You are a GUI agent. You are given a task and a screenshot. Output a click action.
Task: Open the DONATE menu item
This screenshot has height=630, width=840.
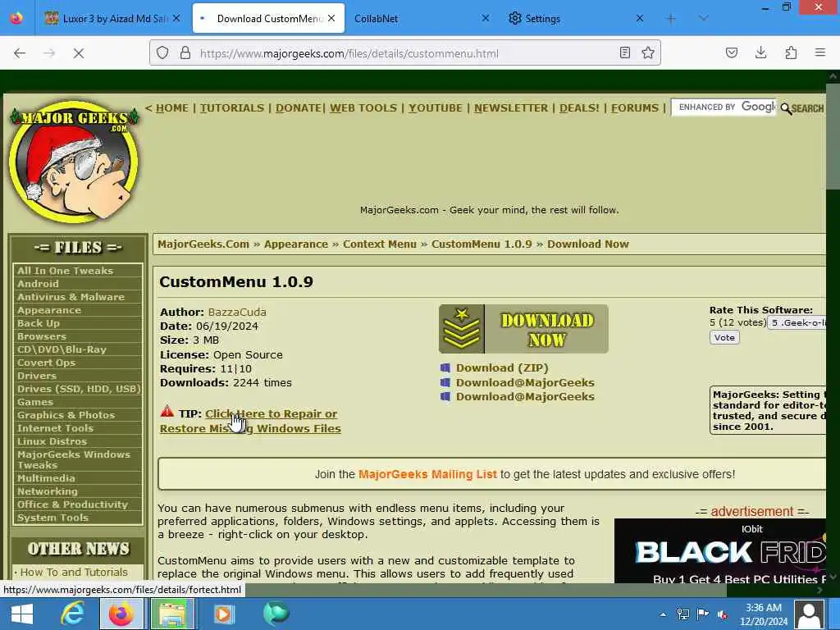tap(299, 107)
